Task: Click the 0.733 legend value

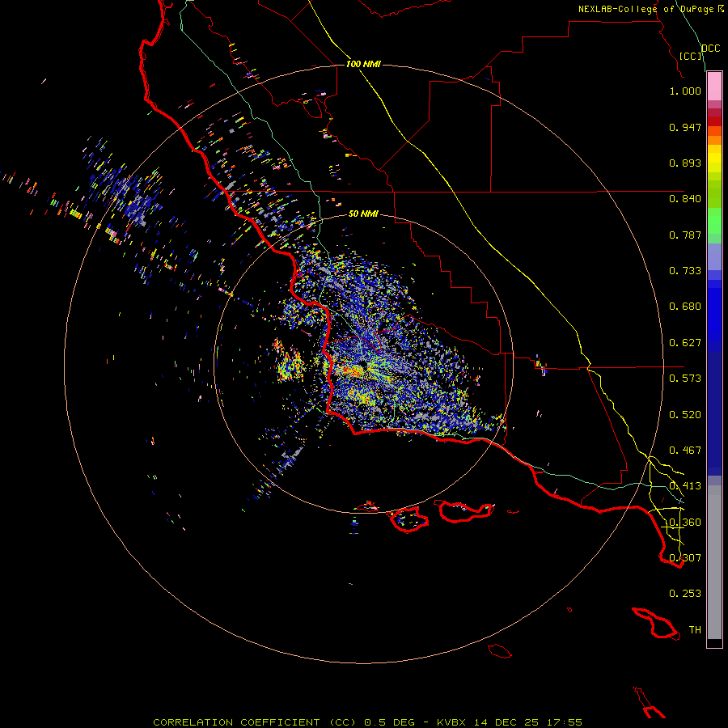Action: (x=685, y=271)
